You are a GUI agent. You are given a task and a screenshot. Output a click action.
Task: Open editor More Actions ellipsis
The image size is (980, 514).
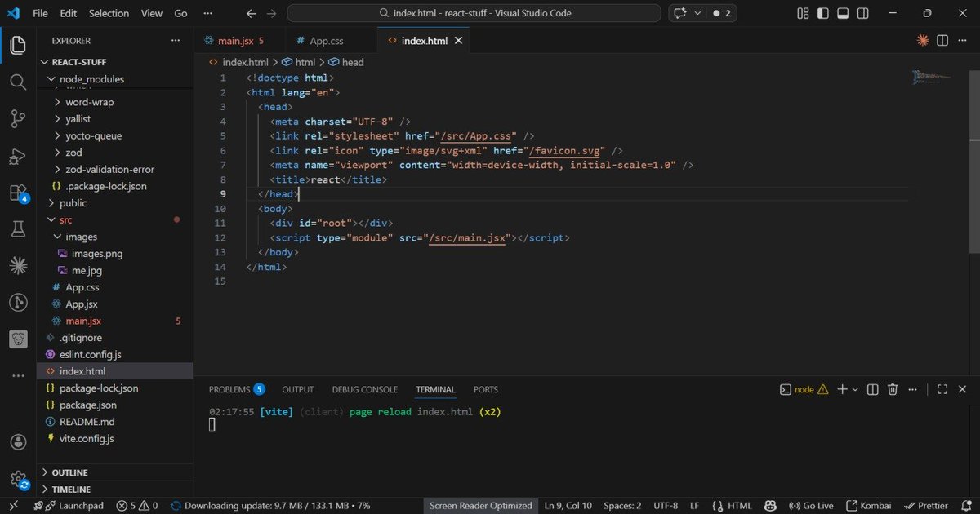pos(962,40)
